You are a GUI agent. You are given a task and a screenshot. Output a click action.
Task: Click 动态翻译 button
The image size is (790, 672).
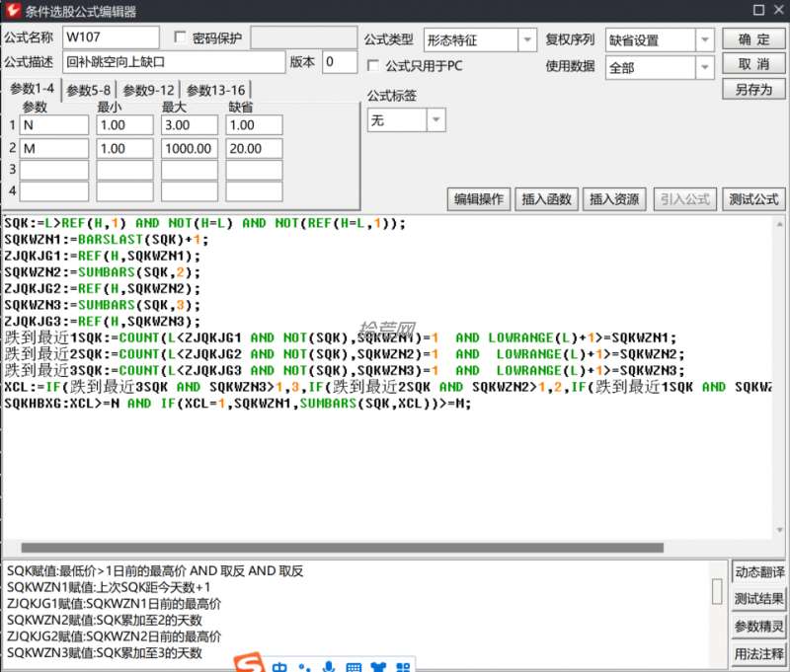click(x=758, y=571)
